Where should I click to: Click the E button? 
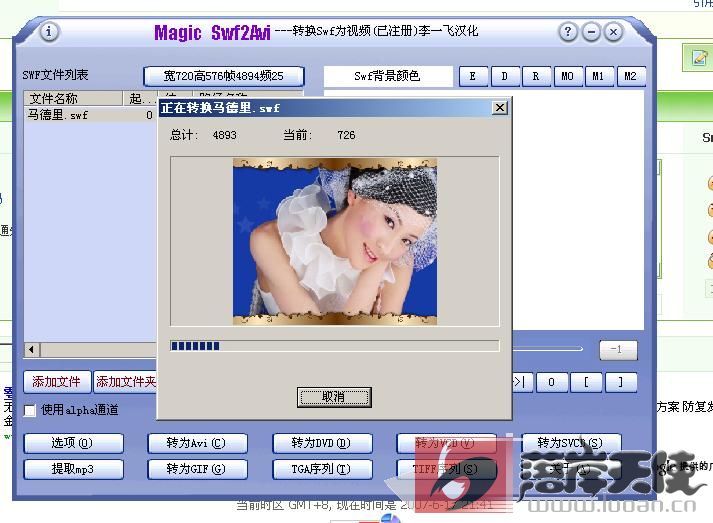point(473,76)
